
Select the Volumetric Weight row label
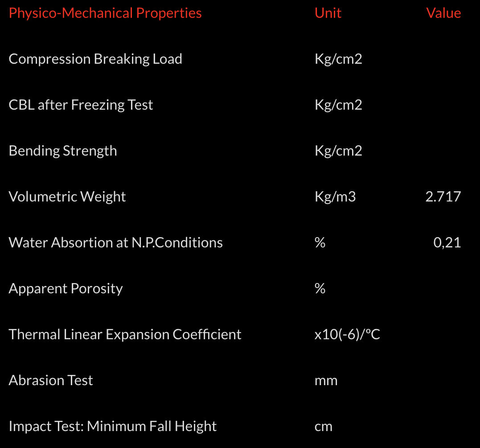67,197
